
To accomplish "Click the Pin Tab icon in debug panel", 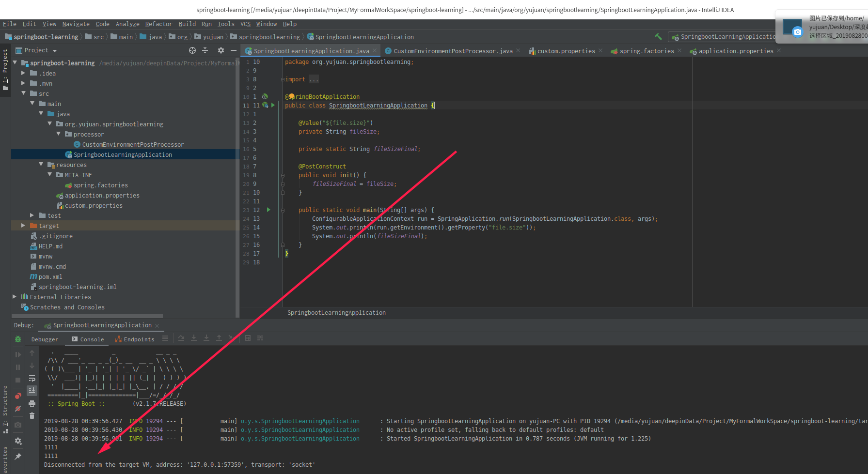I will [x=18, y=457].
